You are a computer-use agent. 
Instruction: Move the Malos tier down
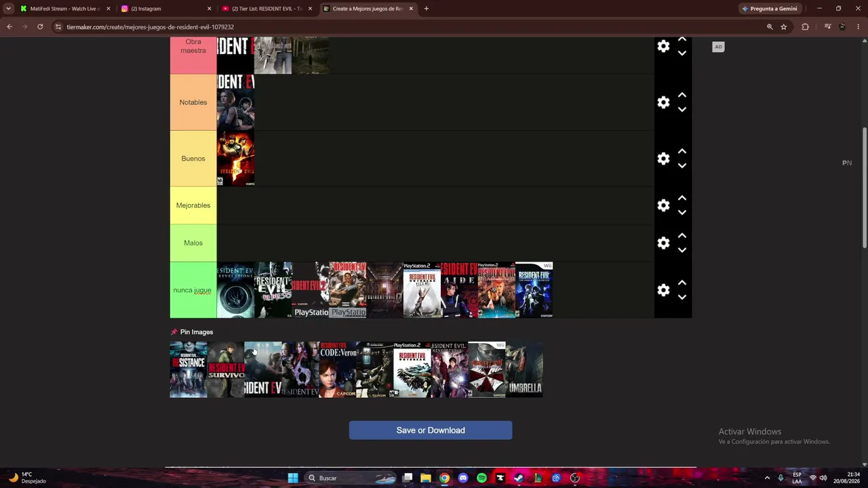pos(682,249)
